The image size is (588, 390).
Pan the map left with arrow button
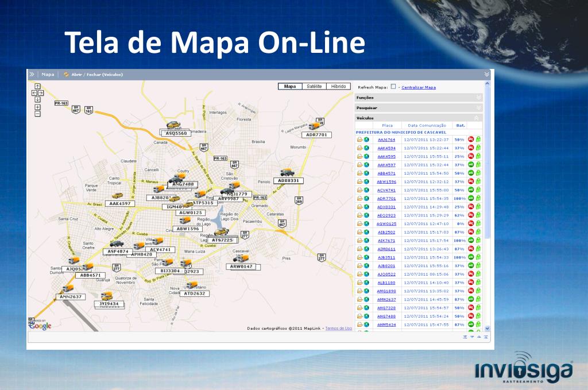tap(34, 93)
